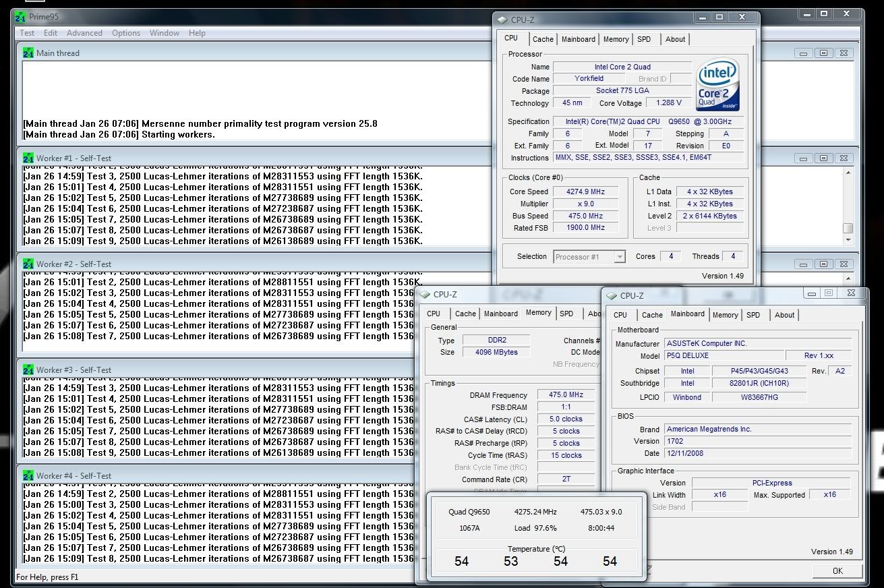Close the Main thread child window

pyautogui.click(x=845, y=53)
